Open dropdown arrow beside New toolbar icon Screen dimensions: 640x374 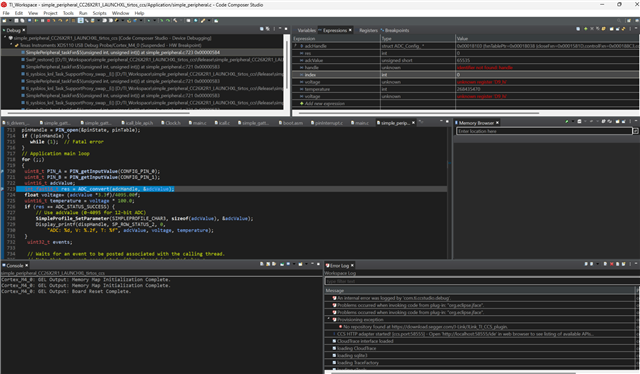click(10, 20)
